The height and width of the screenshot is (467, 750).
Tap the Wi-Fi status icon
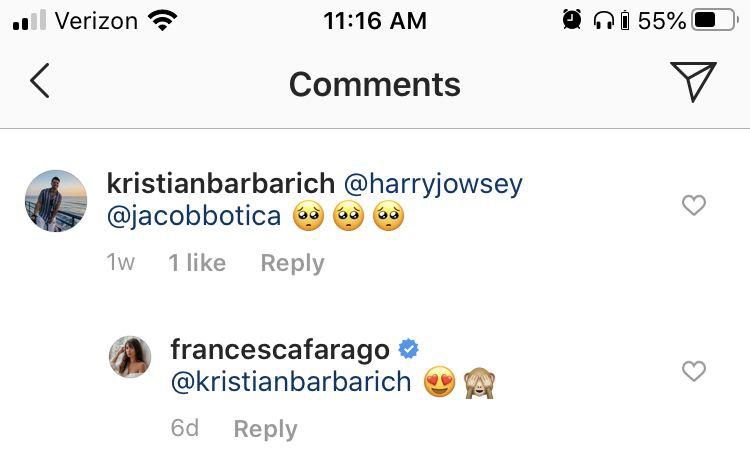(161, 20)
